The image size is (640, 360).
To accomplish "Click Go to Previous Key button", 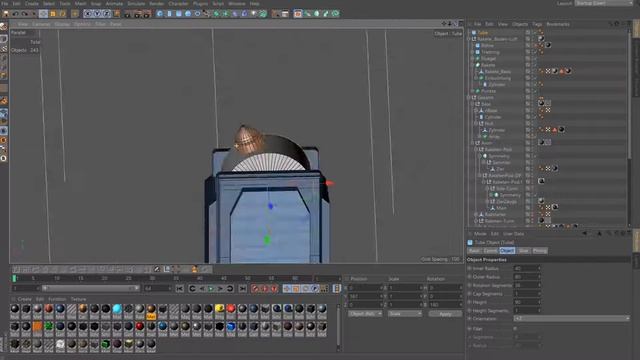I will pos(192,289).
